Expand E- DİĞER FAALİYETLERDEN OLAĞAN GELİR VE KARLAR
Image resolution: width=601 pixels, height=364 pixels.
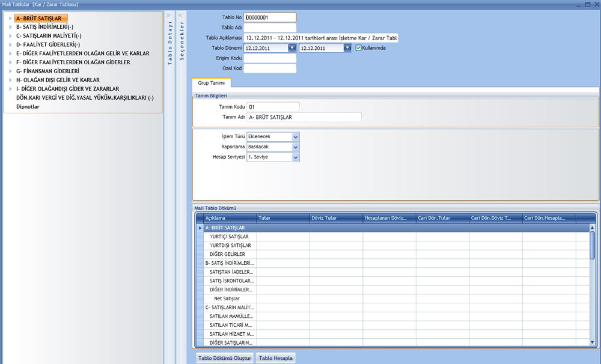[10, 53]
